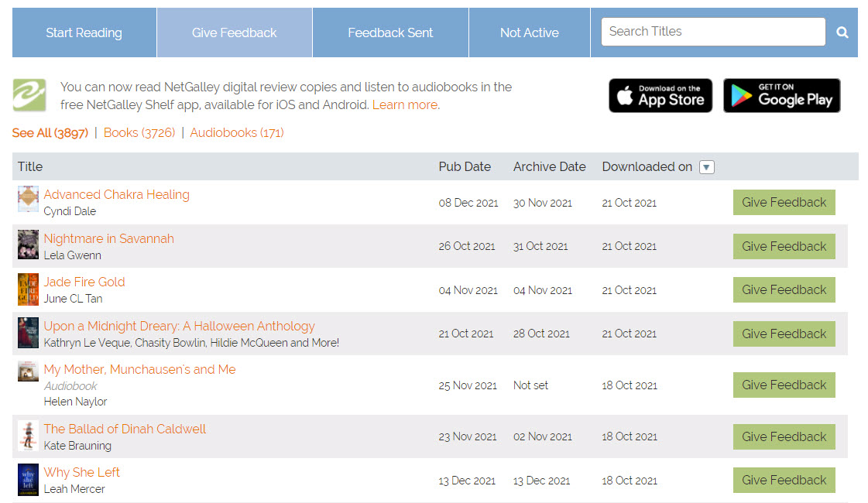Click the Jade Fire Gold cover thumbnail
Screen dimensions: 868x503
28,289
